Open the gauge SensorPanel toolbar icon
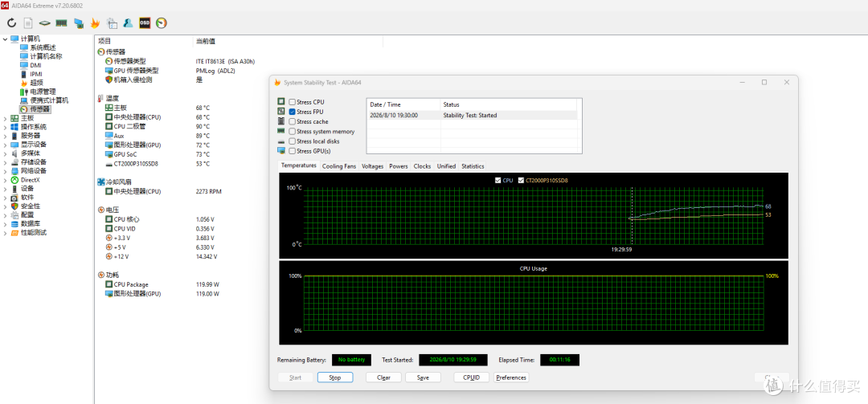Screen dimensions: 868x404 point(162,23)
